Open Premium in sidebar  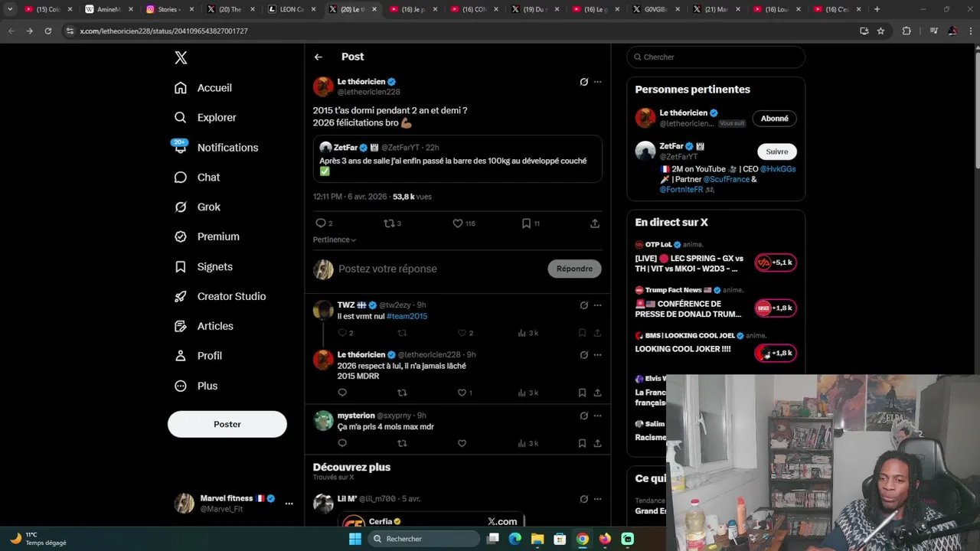click(207, 237)
